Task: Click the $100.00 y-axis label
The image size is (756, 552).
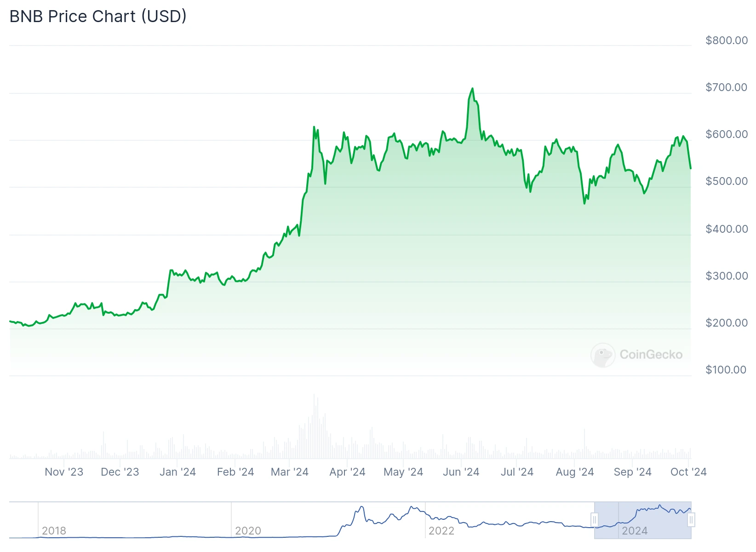Action: pyautogui.click(x=726, y=370)
